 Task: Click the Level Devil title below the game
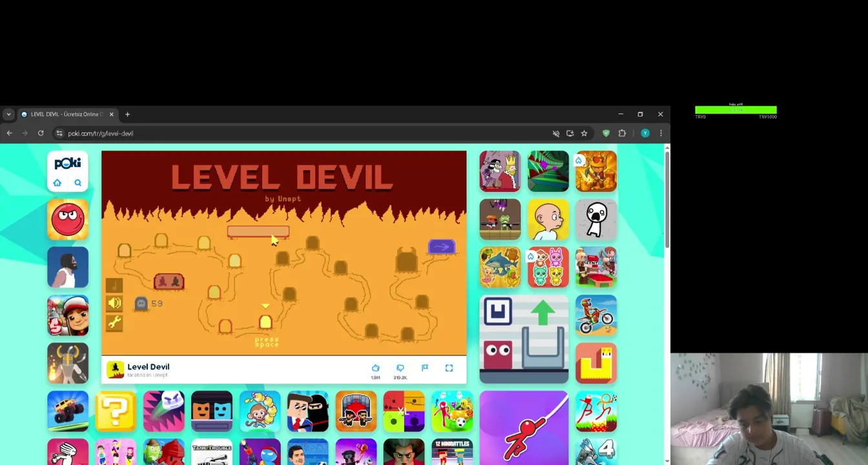149,367
